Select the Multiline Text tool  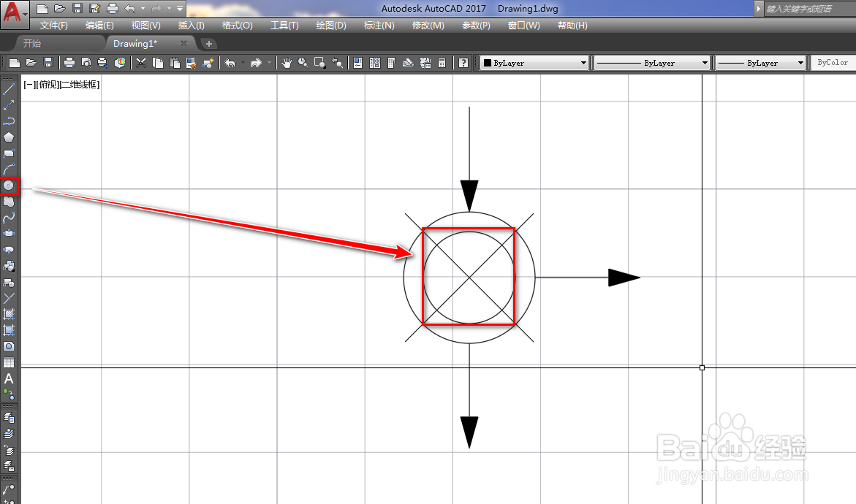[x=9, y=378]
